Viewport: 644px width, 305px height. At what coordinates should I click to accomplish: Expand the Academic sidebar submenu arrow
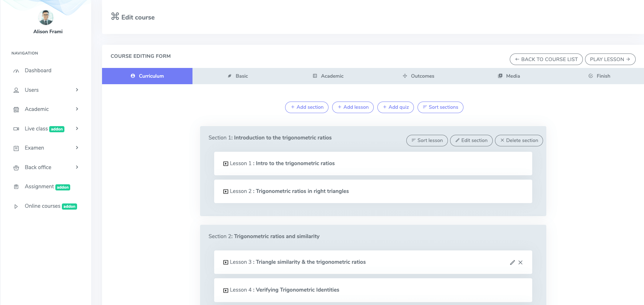point(77,109)
